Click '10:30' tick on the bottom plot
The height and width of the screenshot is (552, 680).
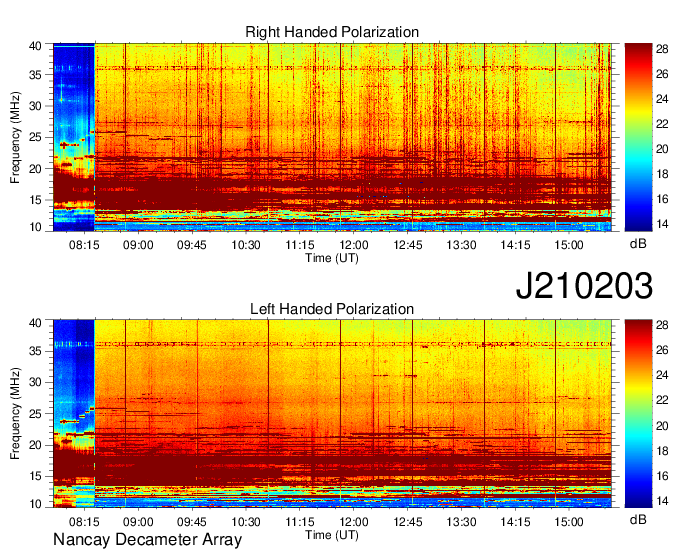tap(246, 522)
